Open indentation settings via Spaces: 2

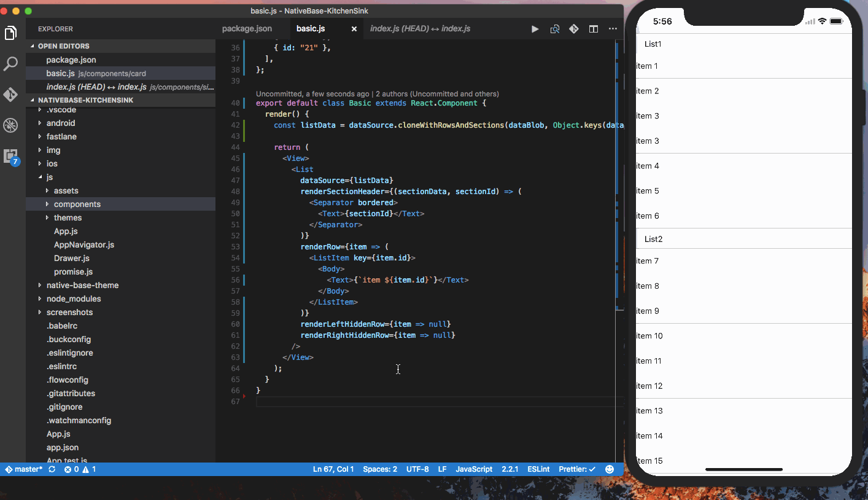click(x=379, y=469)
